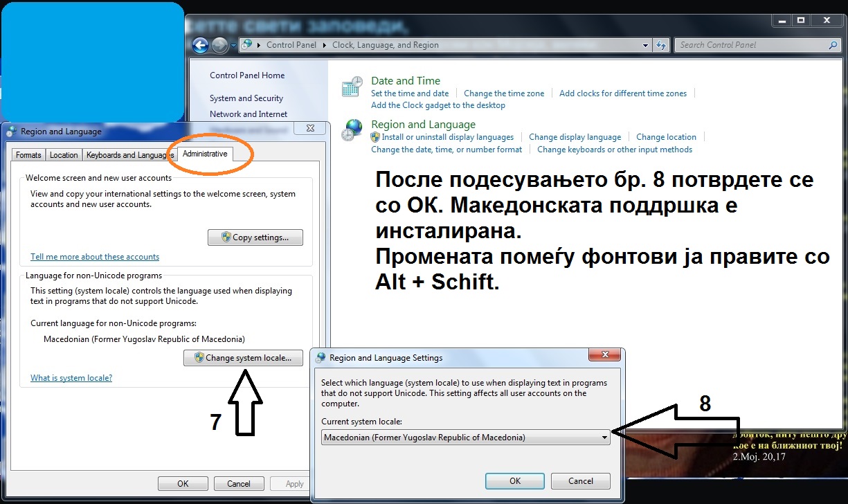848x504 pixels.
Task: Click the search magnifier icon
Action: point(833,45)
